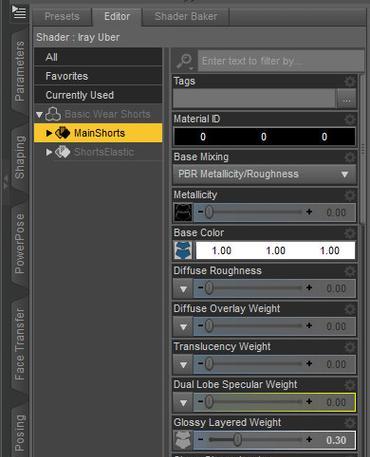Screen dimensions: 370x457
Task: Click the Tags ellipsis browse button
Action: point(346,99)
